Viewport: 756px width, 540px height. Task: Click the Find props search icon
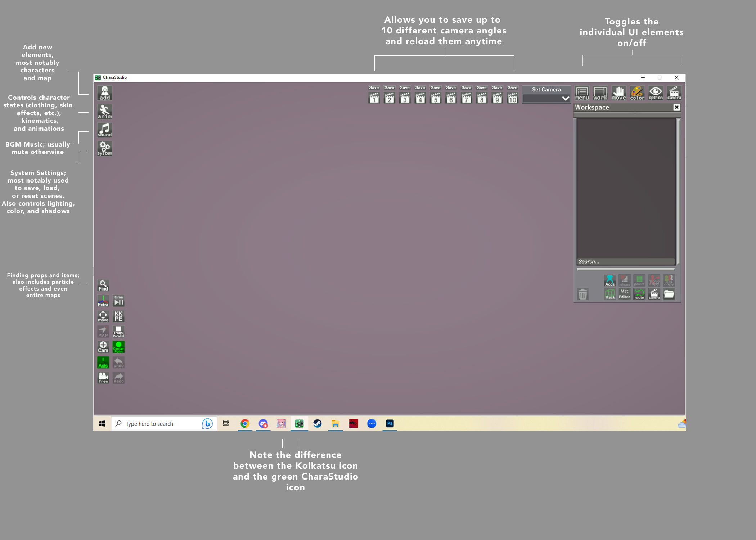click(x=103, y=285)
